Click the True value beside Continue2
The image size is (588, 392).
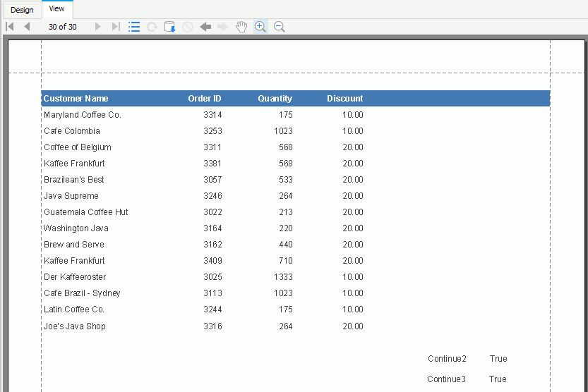[x=498, y=359]
